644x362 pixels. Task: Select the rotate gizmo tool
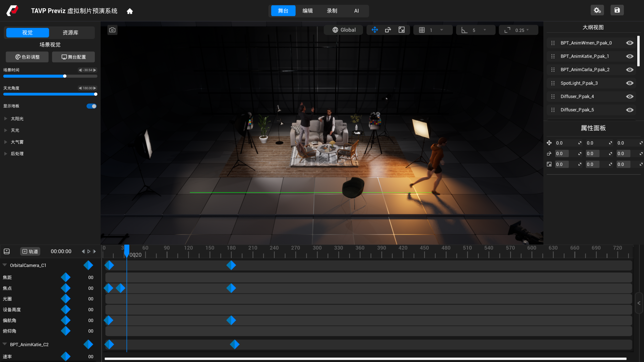(x=388, y=30)
